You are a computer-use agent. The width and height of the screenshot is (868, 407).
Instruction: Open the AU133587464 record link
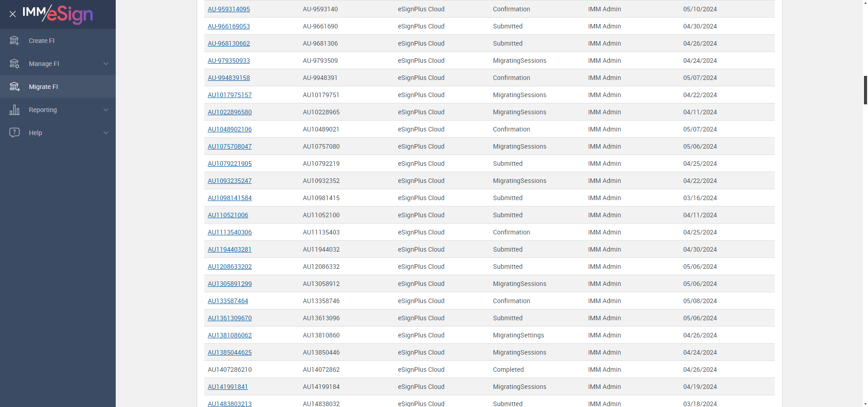pyautogui.click(x=228, y=301)
